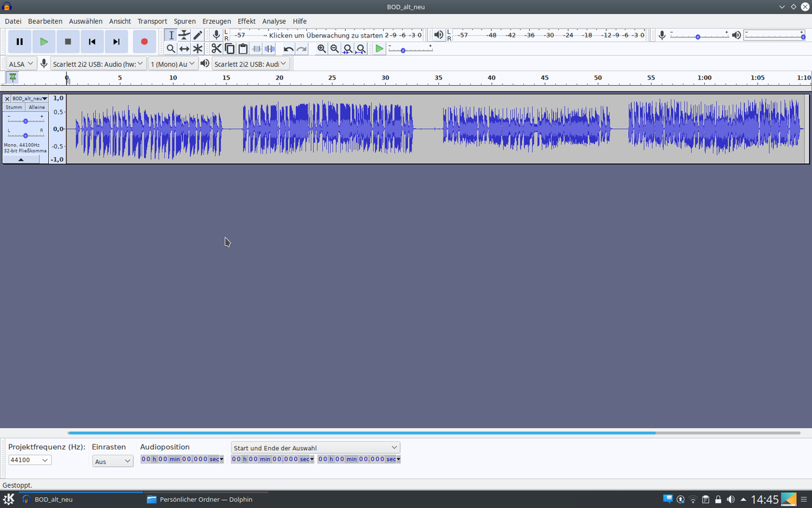Open playback meter speaker options
The image size is (812, 508).
pyautogui.click(x=438, y=35)
